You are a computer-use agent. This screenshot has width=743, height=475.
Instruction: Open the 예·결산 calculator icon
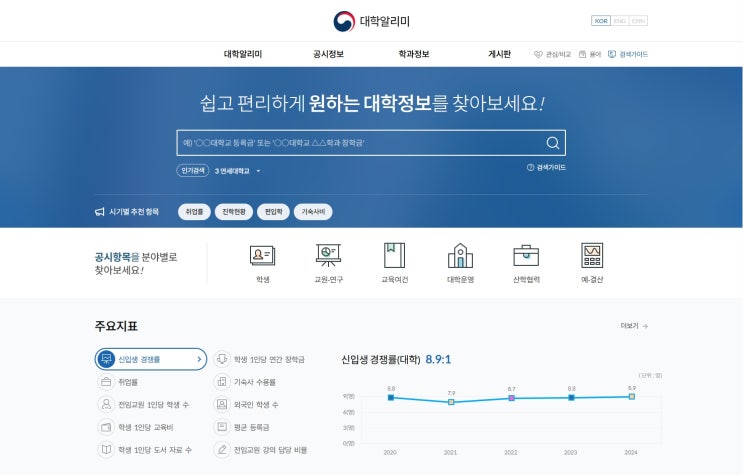pyautogui.click(x=592, y=256)
